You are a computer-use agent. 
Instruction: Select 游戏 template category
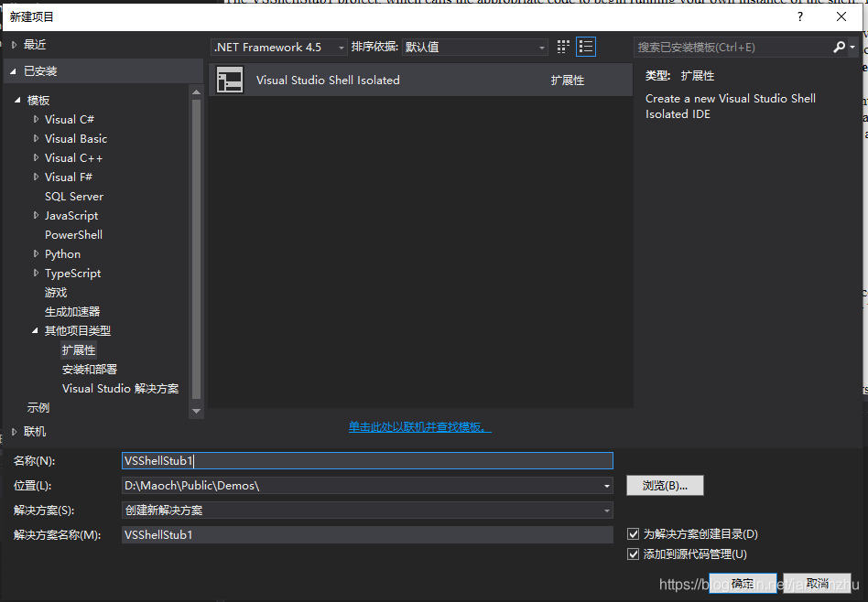coord(56,292)
